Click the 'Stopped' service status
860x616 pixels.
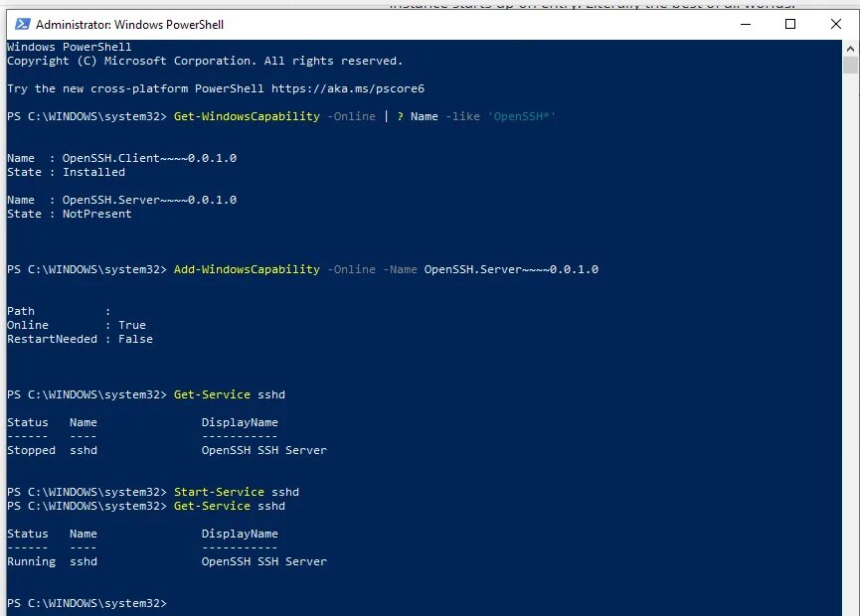point(31,450)
